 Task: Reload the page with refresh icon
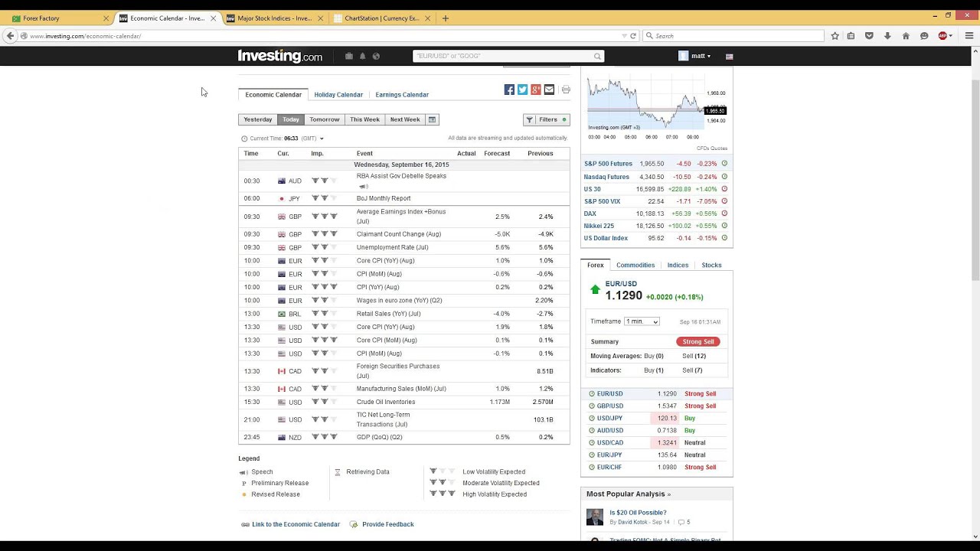point(633,36)
